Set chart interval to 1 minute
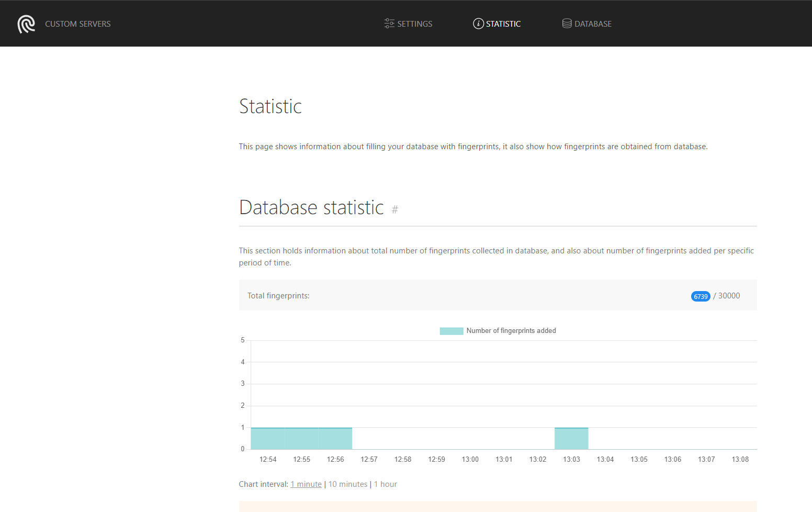 (x=306, y=484)
